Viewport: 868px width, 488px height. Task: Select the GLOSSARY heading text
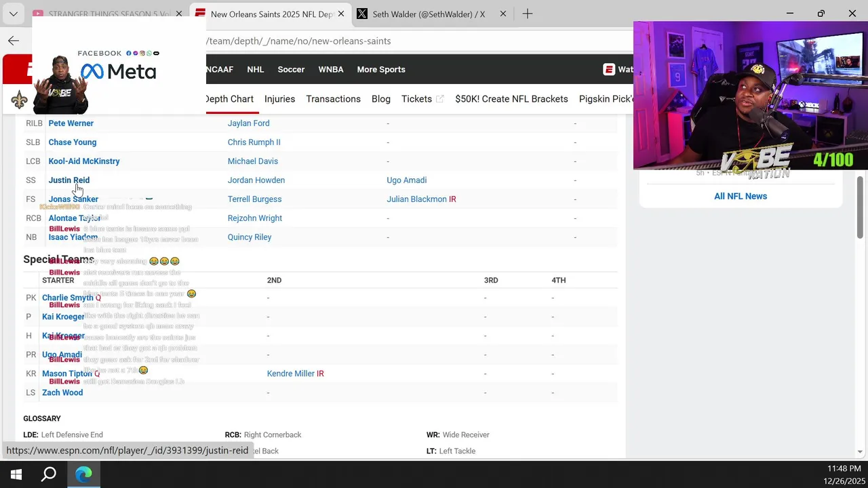point(42,418)
